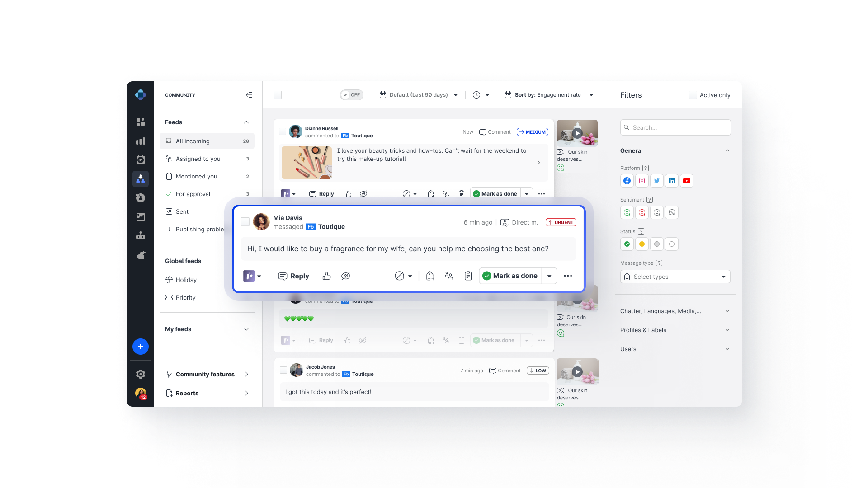Screen dimensions: 868x488
Task: Open the robot/bot icon in the sidebar
Action: point(141,235)
